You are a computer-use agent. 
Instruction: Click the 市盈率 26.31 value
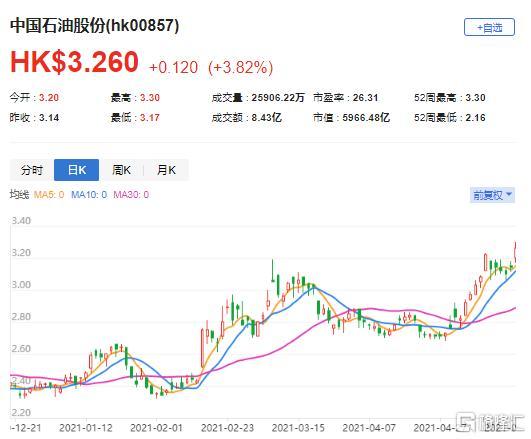click(365, 98)
